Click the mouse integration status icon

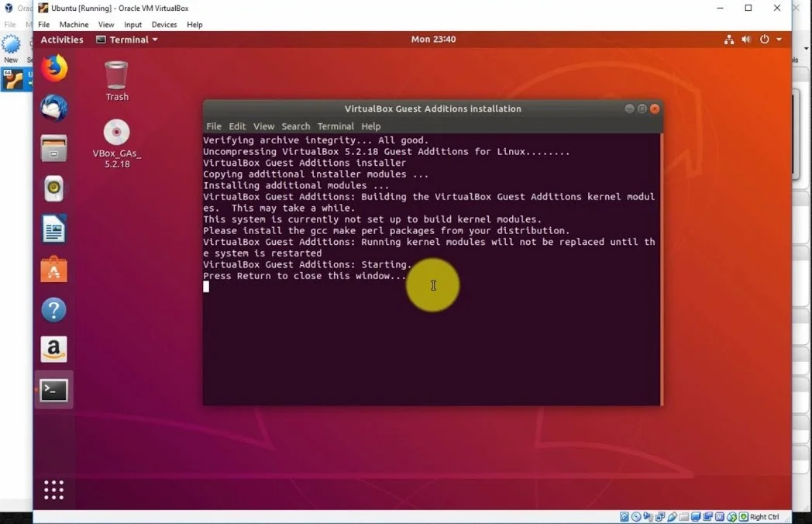click(x=731, y=517)
